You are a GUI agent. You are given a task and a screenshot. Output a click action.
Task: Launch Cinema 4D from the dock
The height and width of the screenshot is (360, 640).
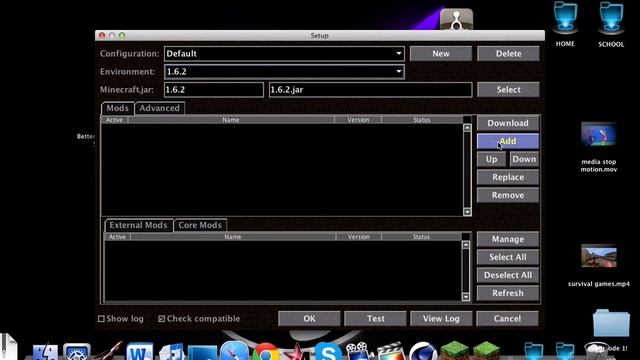pos(423,352)
